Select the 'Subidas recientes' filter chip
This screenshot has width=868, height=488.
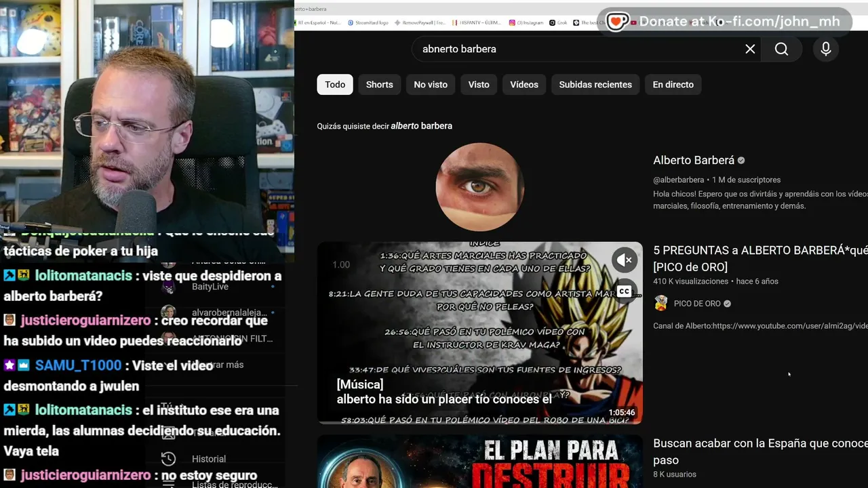(595, 85)
